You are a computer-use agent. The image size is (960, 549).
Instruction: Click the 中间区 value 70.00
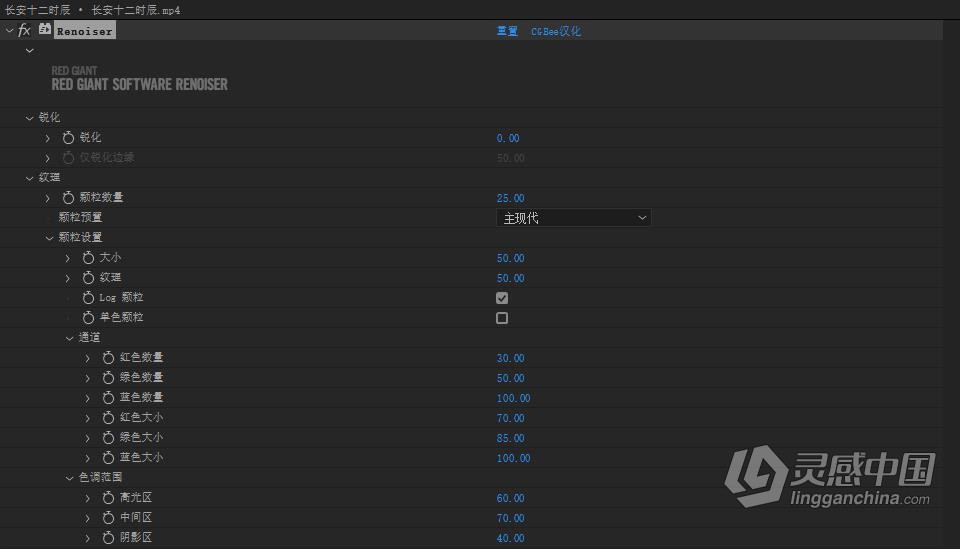[x=510, y=518]
